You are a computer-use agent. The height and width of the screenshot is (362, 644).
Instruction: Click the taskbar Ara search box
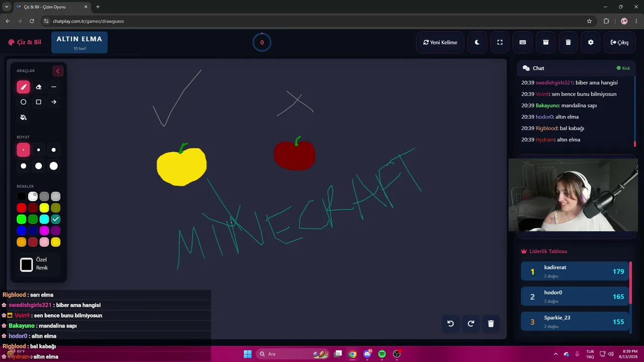tap(293, 354)
